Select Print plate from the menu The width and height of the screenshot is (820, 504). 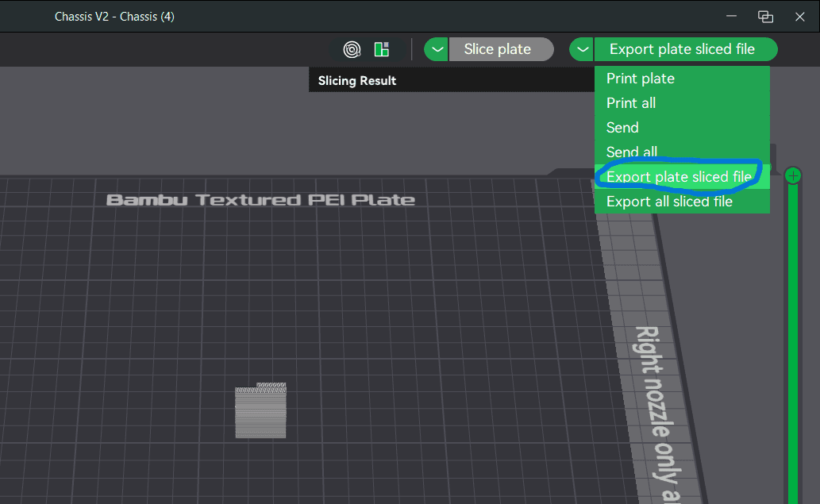point(641,79)
